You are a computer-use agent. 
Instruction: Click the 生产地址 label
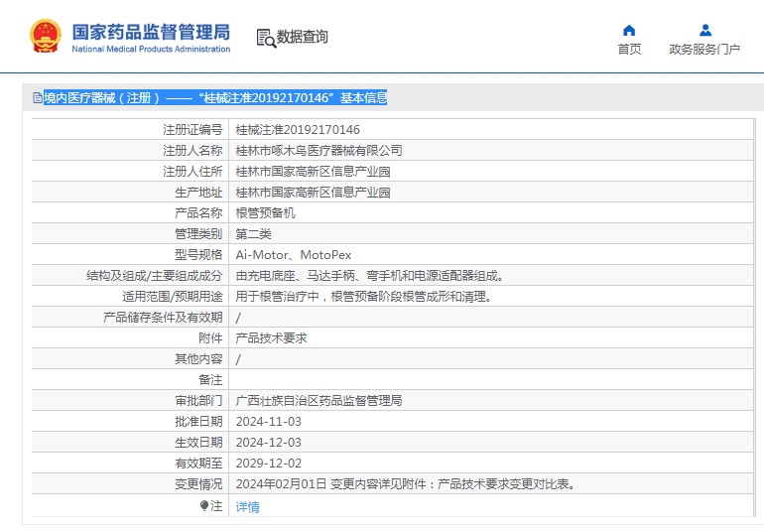[198, 193]
